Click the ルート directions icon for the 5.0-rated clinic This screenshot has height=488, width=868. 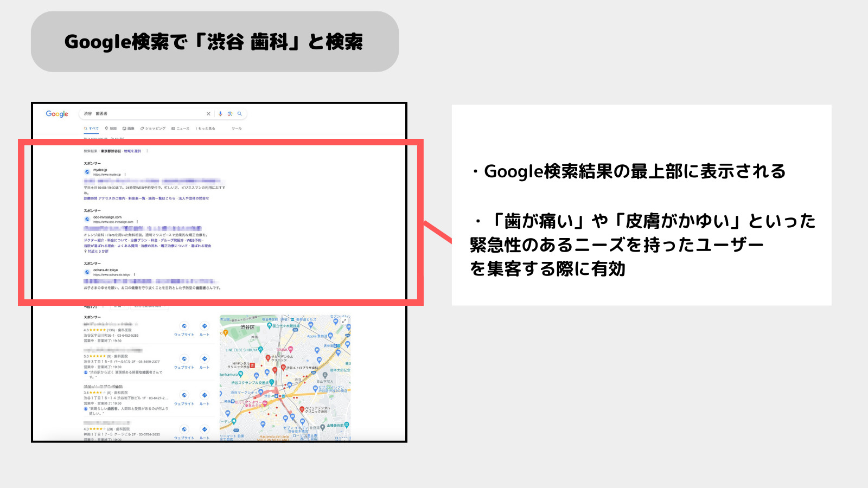[x=205, y=359]
